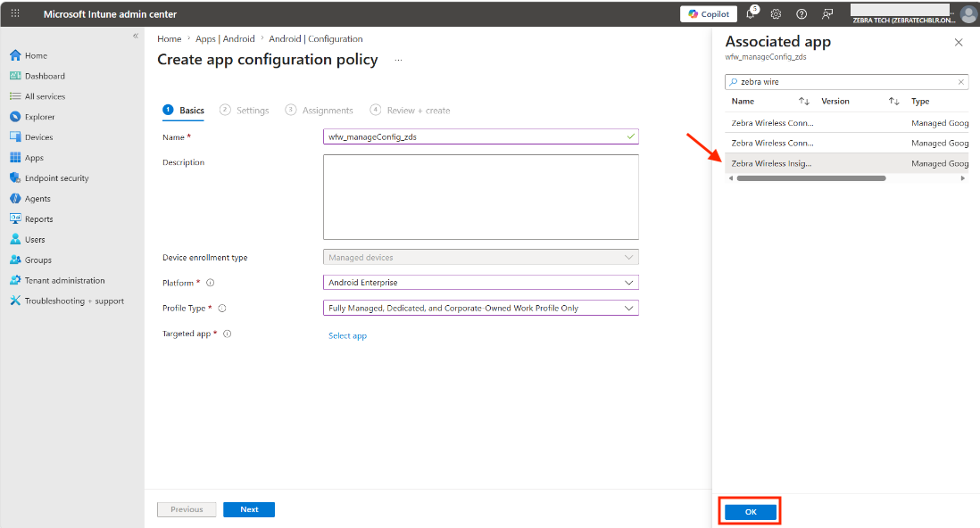Click the scroll left arrow in list
Screen dimensions: 980x528
tap(731, 178)
